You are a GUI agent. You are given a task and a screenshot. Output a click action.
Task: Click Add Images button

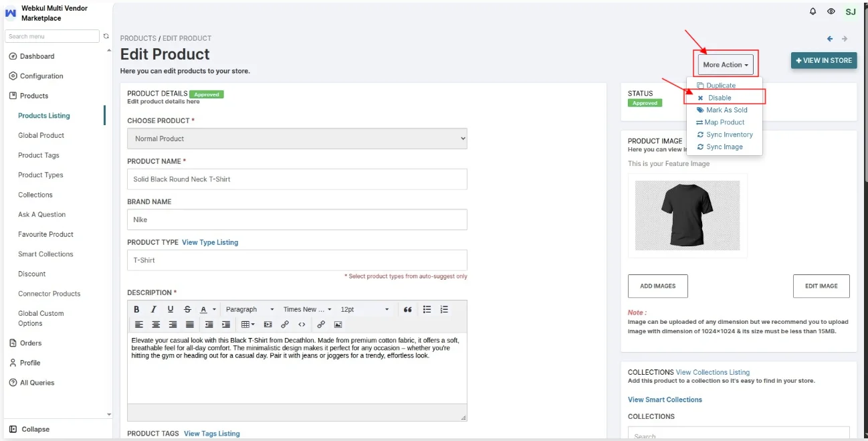pyautogui.click(x=658, y=286)
